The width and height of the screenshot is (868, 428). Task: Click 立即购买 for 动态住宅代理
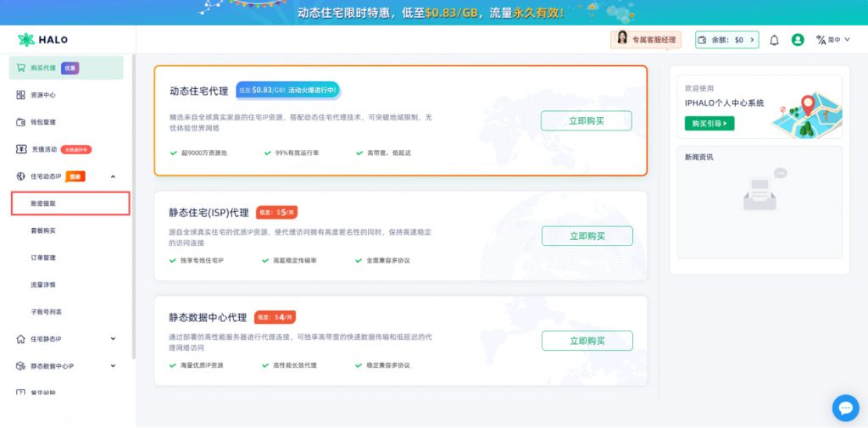pos(586,120)
